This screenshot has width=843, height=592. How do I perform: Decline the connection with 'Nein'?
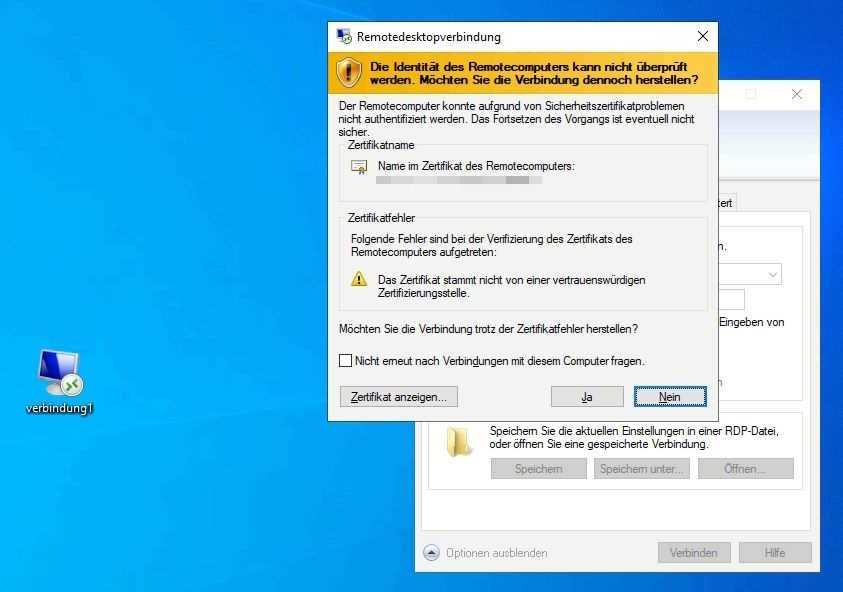tap(669, 397)
